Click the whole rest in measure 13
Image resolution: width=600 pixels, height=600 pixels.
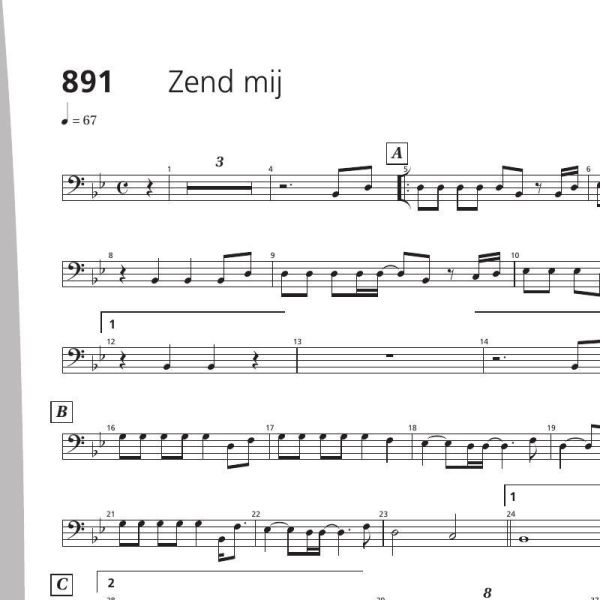(x=390, y=356)
